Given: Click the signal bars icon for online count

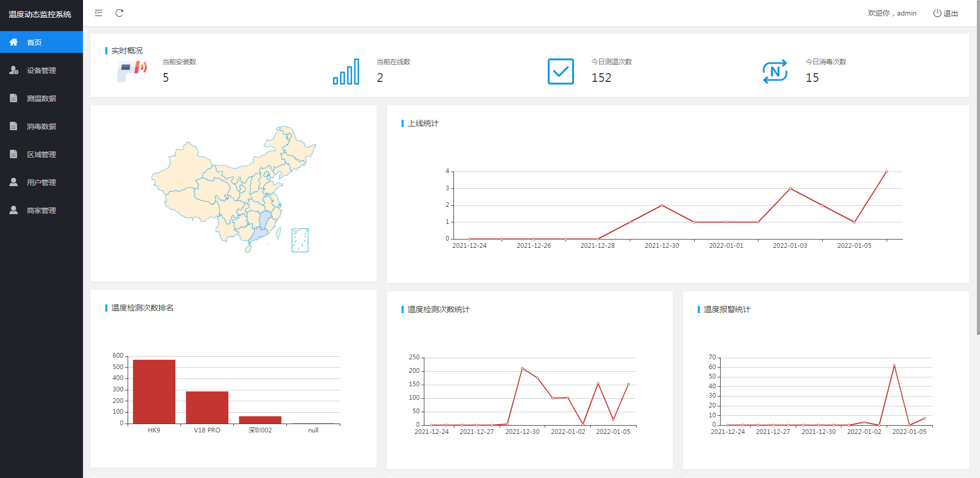Looking at the screenshot, I should 346,72.
